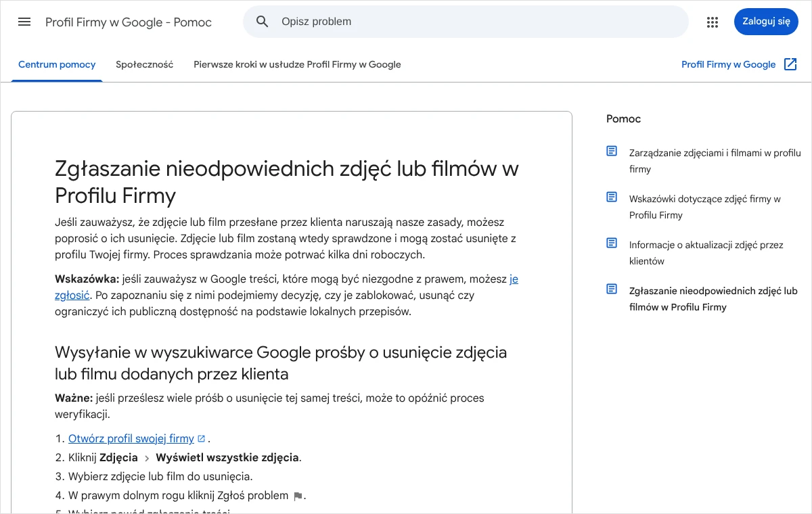Select Zgłaszanie nieodpowiednich zdjęć sidebar entry
The height and width of the screenshot is (514, 812).
[713, 299]
